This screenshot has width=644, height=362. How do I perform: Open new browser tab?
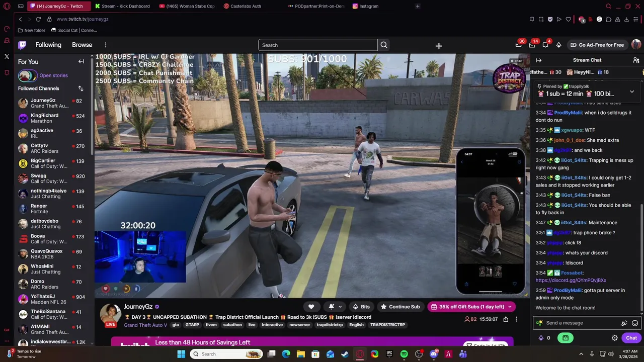coord(418,6)
